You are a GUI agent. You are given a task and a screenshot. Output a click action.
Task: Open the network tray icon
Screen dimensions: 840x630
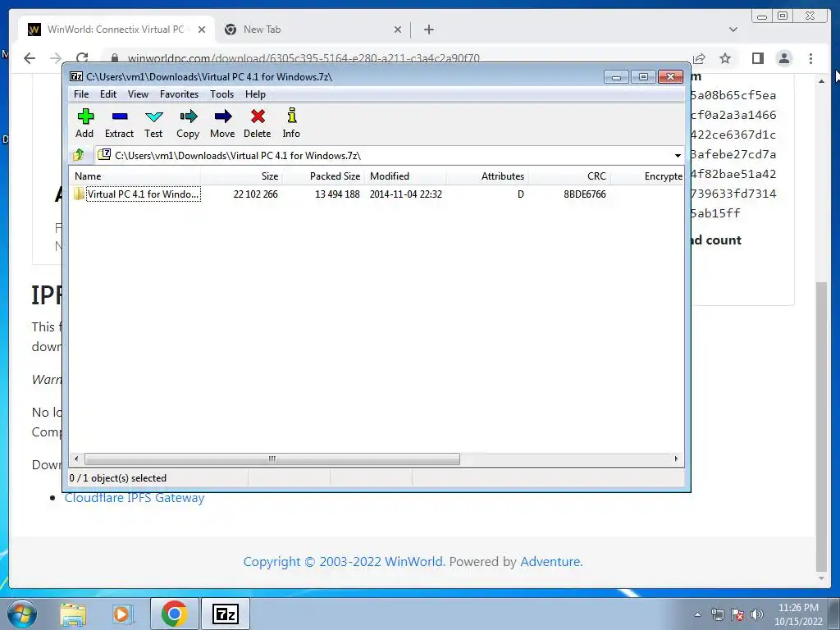[717, 615]
